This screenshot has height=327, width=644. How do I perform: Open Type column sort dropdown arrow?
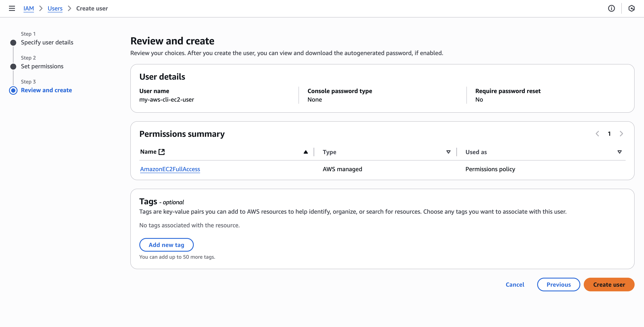pyautogui.click(x=448, y=152)
